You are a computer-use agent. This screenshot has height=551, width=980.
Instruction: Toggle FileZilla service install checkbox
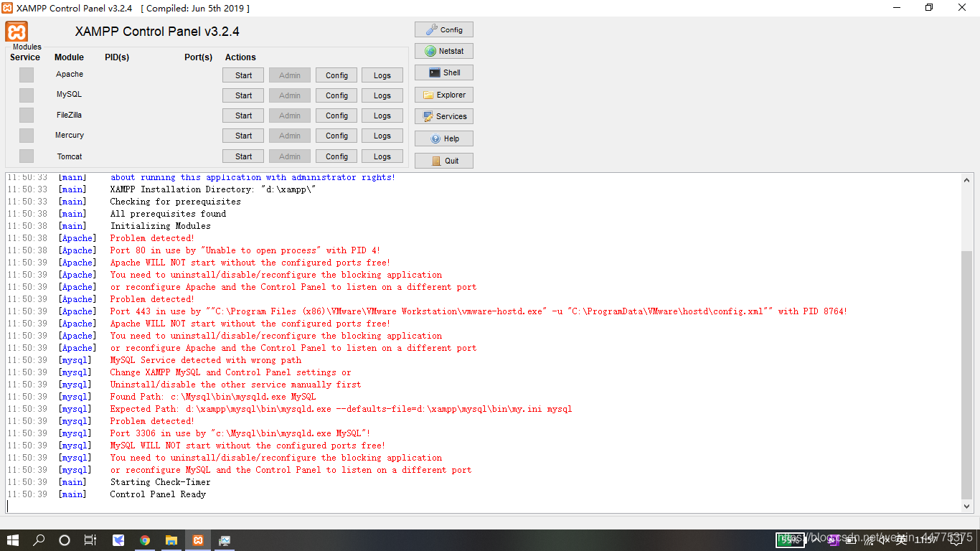[27, 115]
